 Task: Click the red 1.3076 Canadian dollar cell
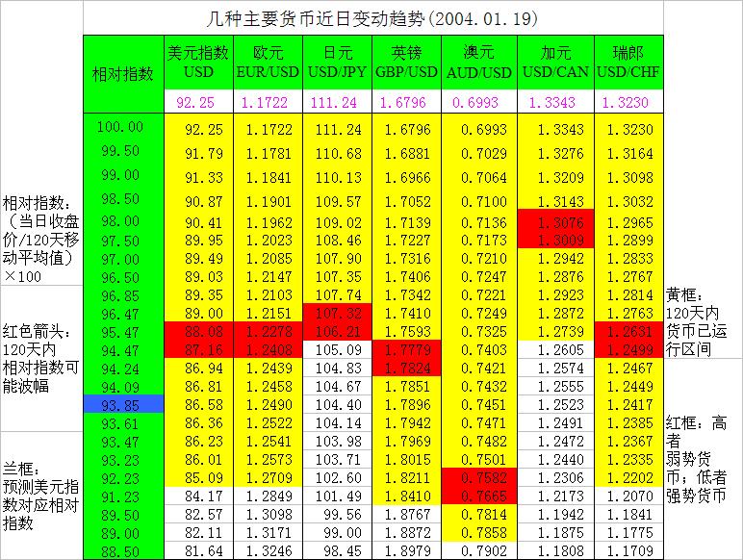(555, 221)
